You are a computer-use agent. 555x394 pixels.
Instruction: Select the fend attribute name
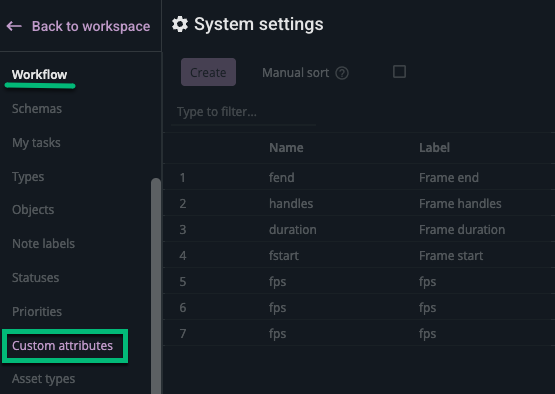281,177
